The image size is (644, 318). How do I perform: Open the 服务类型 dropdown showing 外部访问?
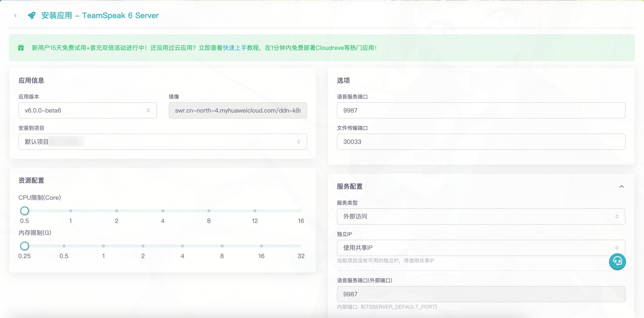click(481, 216)
